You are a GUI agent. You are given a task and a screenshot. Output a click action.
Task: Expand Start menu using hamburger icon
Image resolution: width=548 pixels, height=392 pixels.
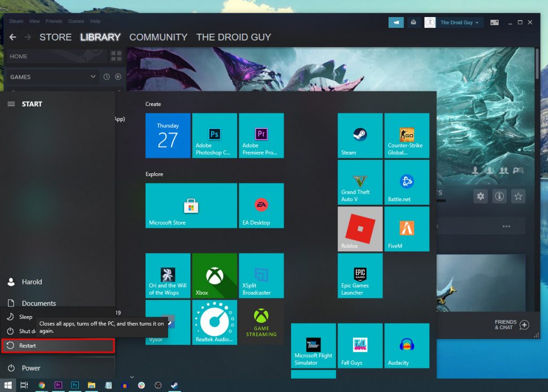pyautogui.click(x=11, y=104)
